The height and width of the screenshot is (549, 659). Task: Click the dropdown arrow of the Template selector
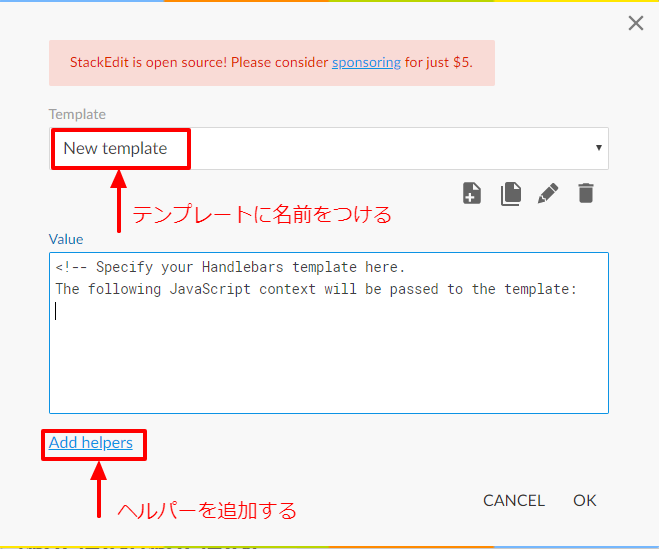pos(599,148)
